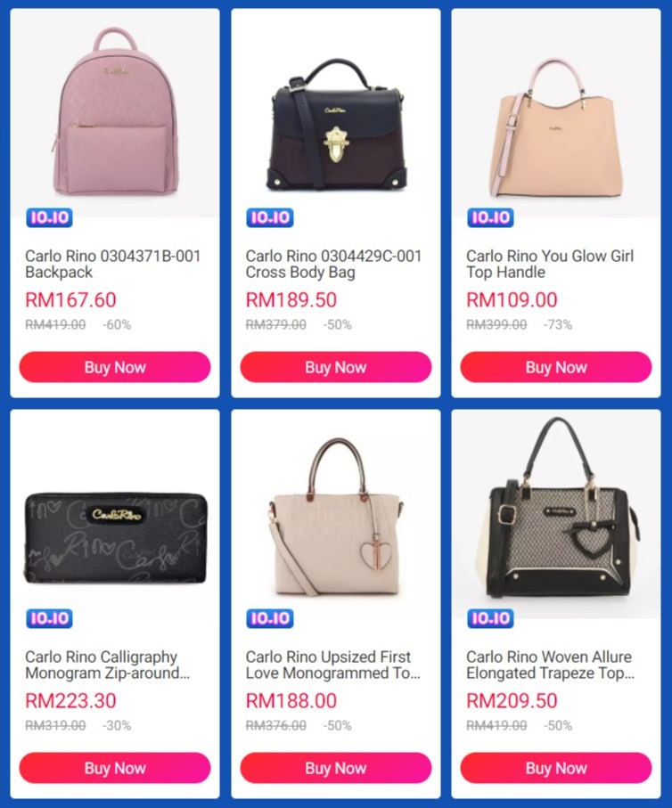The image size is (672, 808).
Task: Click the 10.10 badge on the Cross Body Bag
Action: click(x=270, y=217)
